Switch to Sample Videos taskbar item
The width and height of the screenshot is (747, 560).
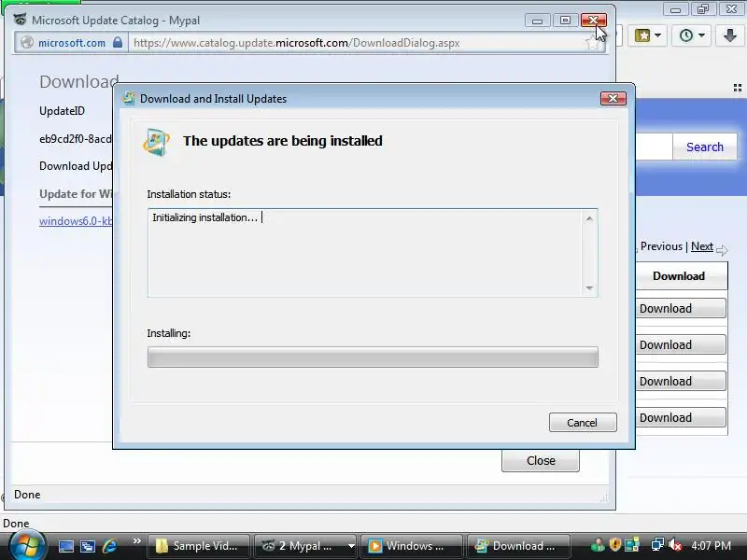pyautogui.click(x=199, y=546)
